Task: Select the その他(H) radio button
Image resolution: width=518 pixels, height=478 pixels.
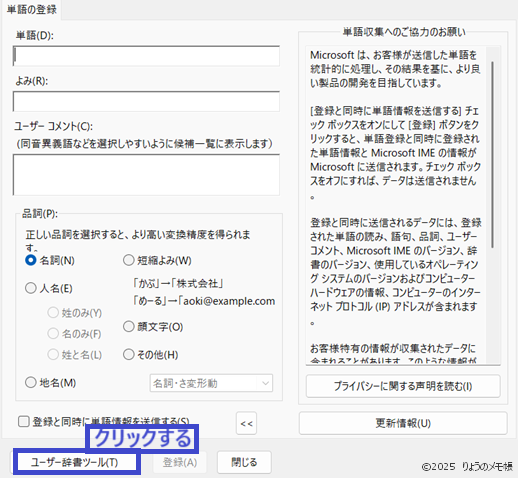Action: tap(129, 354)
